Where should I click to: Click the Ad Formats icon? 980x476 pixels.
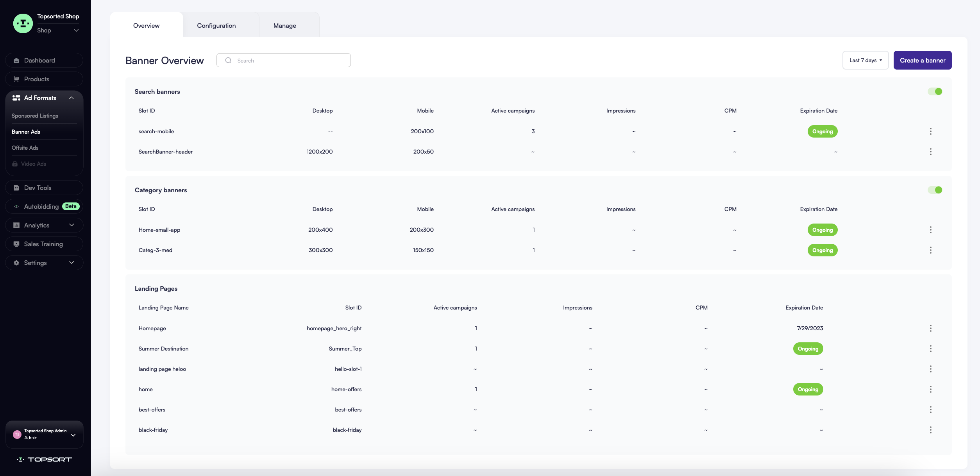[x=16, y=98]
